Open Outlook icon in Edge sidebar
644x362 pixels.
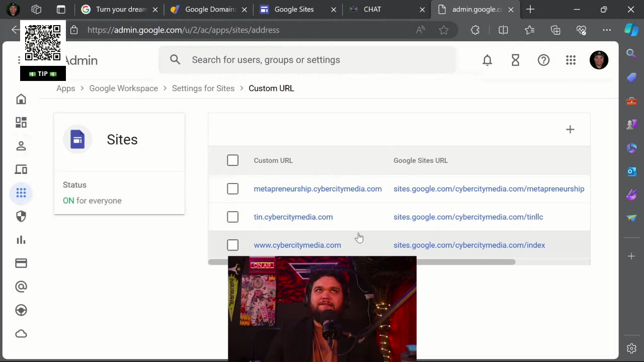(x=631, y=171)
